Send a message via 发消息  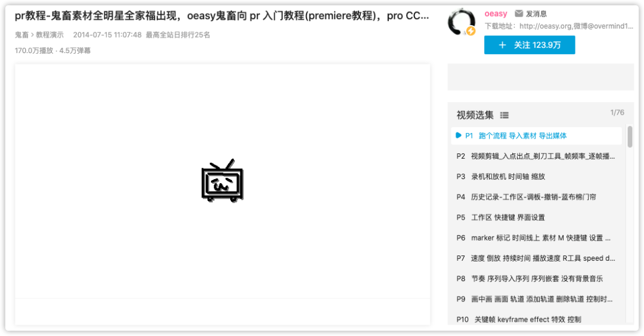pyautogui.click(x=536, y=14)
